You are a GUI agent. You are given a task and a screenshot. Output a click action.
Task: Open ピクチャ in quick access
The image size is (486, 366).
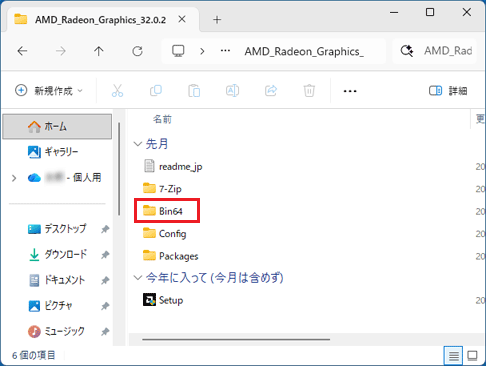point(50,305)
